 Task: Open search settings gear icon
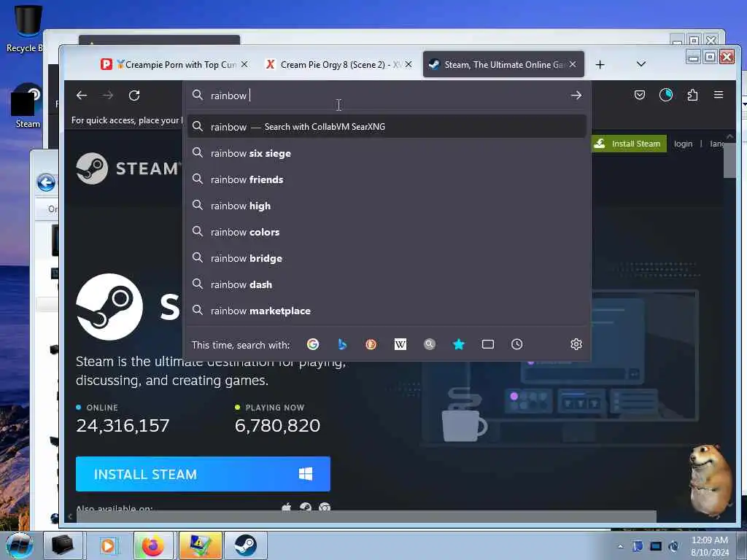click(x=576, y=344)
